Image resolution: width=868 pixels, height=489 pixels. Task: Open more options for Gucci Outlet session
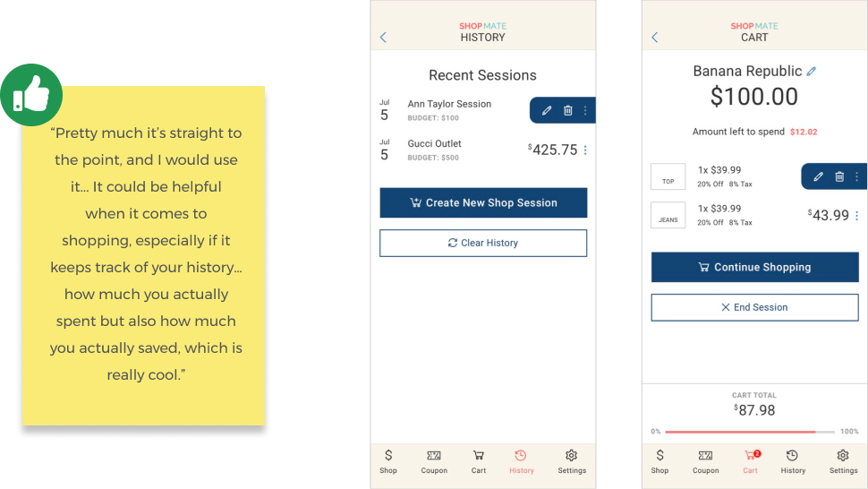click(585, 150)
